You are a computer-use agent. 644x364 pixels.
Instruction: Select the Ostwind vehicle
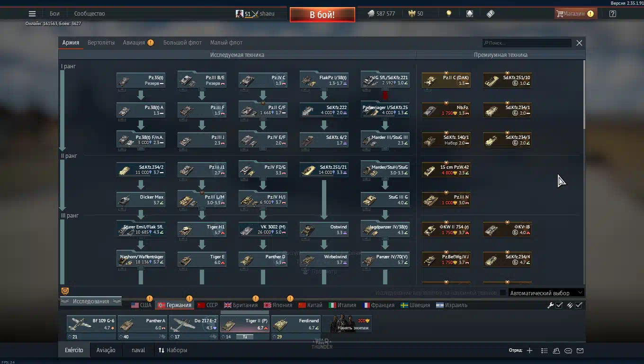click(324, 230)
